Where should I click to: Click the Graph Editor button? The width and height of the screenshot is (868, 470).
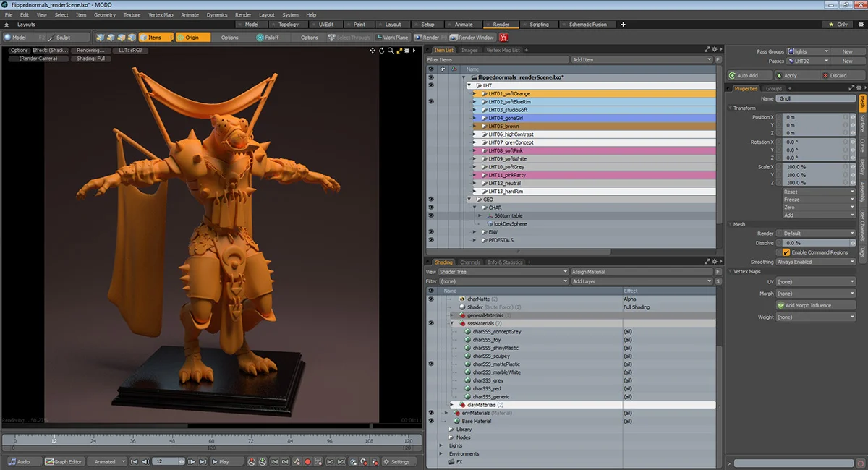(64, 461)
